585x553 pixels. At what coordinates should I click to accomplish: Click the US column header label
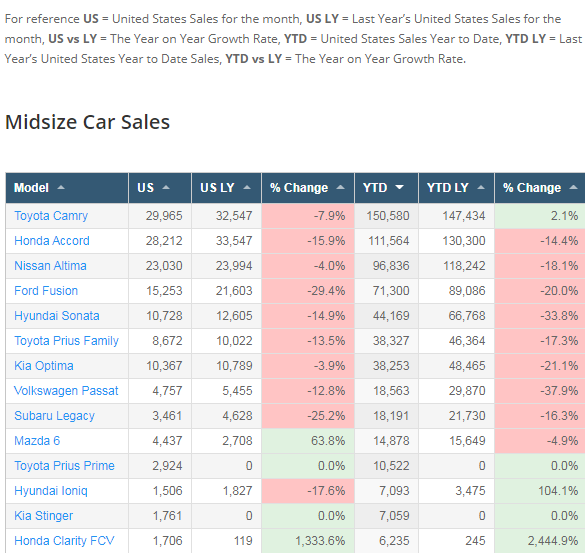pos(146,188)
